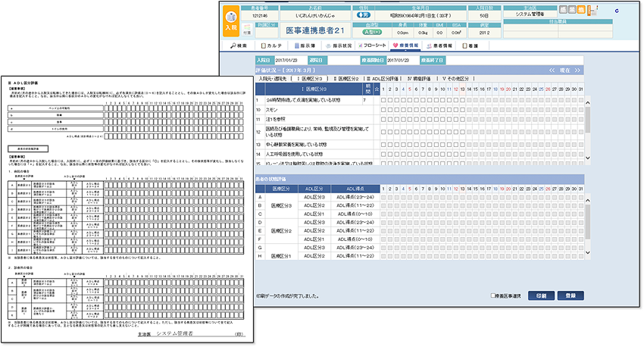Go to previous month with << arrow
644x347 pixels.
[x=552, y=70]
